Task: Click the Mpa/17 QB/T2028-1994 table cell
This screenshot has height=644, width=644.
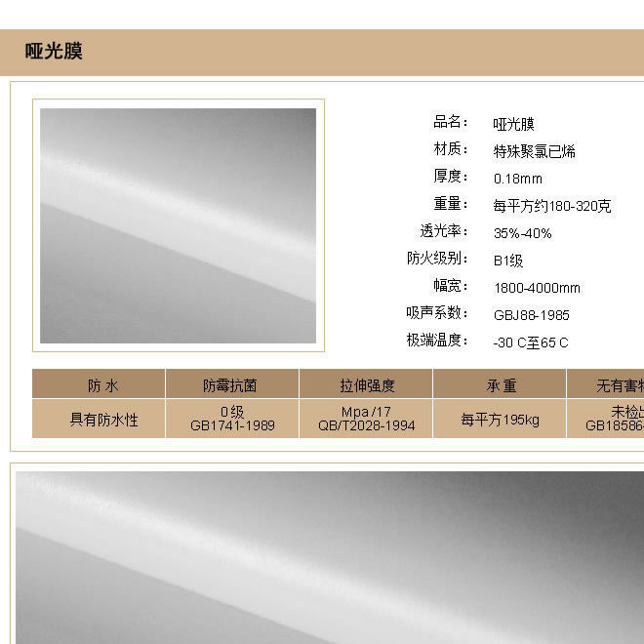Action: 366,419
